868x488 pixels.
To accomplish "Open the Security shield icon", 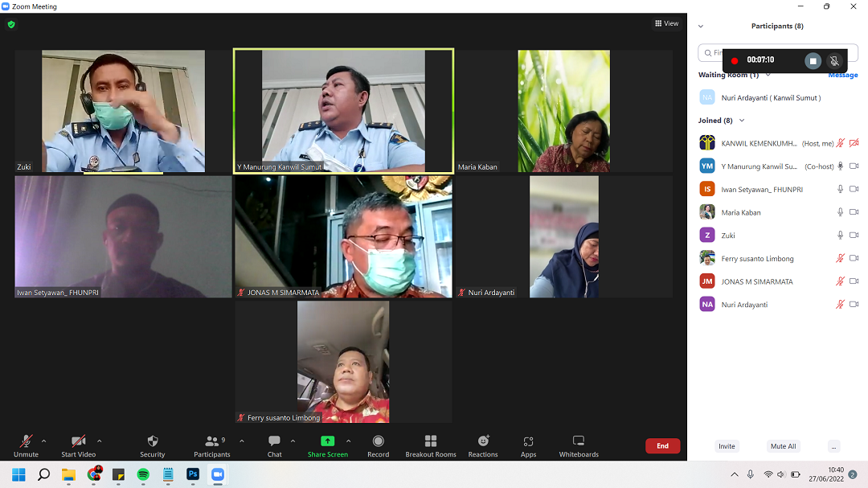I will pyautogui.click(x=152, y=441).
